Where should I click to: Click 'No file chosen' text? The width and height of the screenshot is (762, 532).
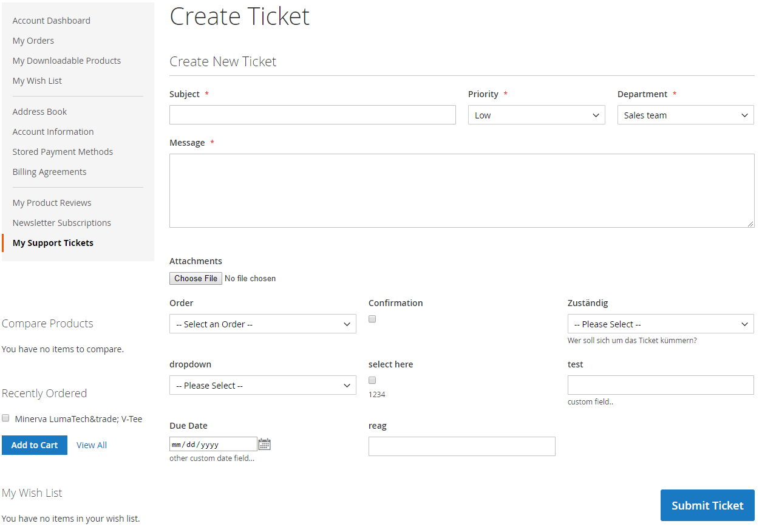[x=250, y=279]
